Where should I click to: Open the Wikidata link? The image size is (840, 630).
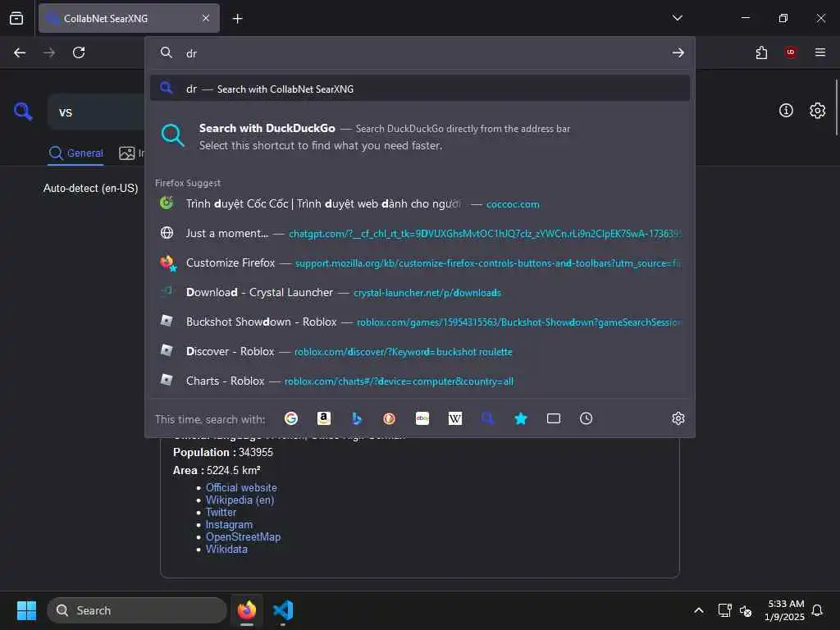(226, 549)
